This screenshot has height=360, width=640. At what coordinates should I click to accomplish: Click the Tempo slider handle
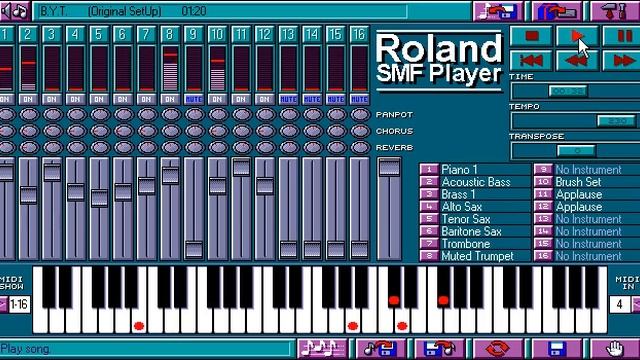point(616,121)
